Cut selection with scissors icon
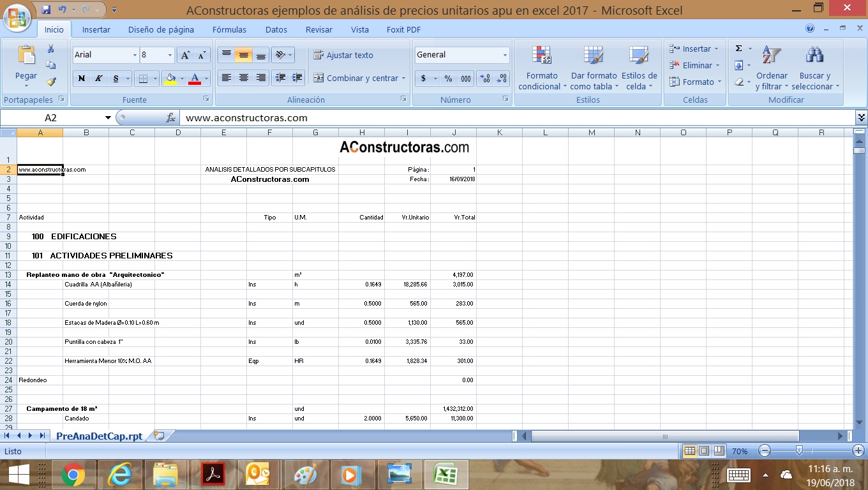The width and height of the screenshot is (868, 490). coord(51,49)
